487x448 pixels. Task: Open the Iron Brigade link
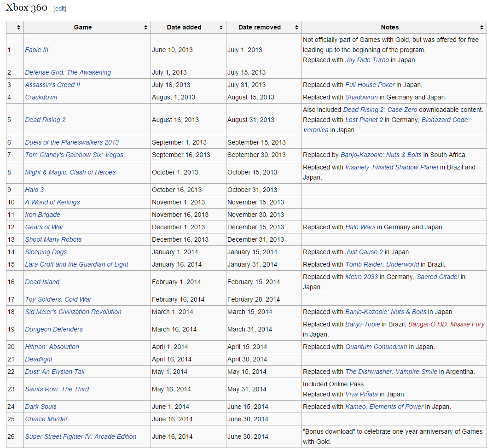[42, 215]
